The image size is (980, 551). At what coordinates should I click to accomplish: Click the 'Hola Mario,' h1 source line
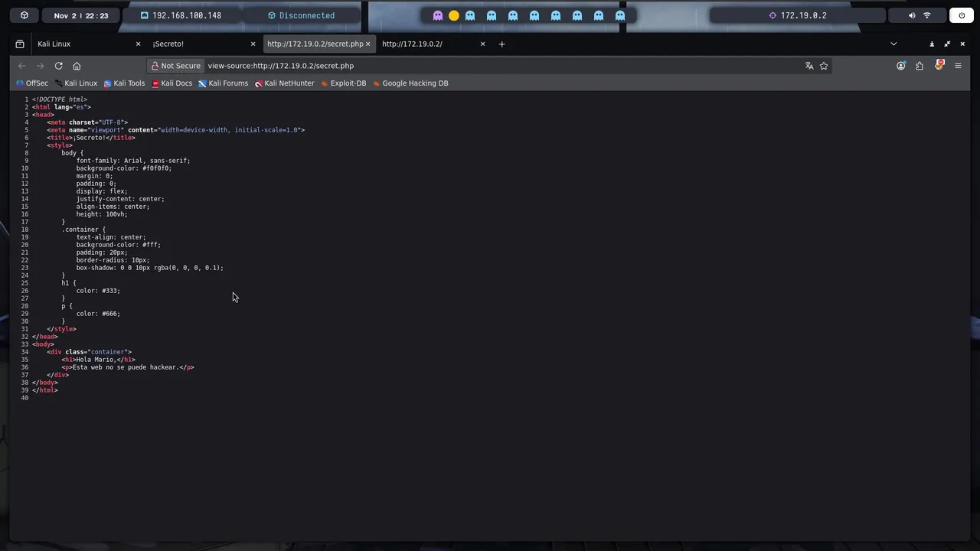click(x=98, y=360)
